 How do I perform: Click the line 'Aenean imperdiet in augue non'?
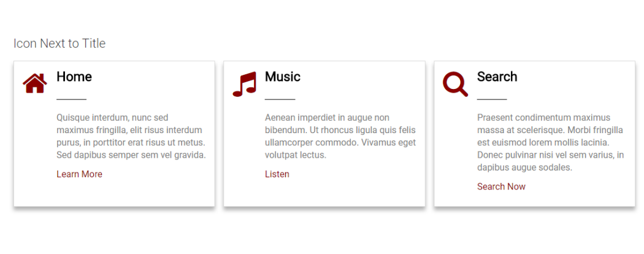coord(327,118)
